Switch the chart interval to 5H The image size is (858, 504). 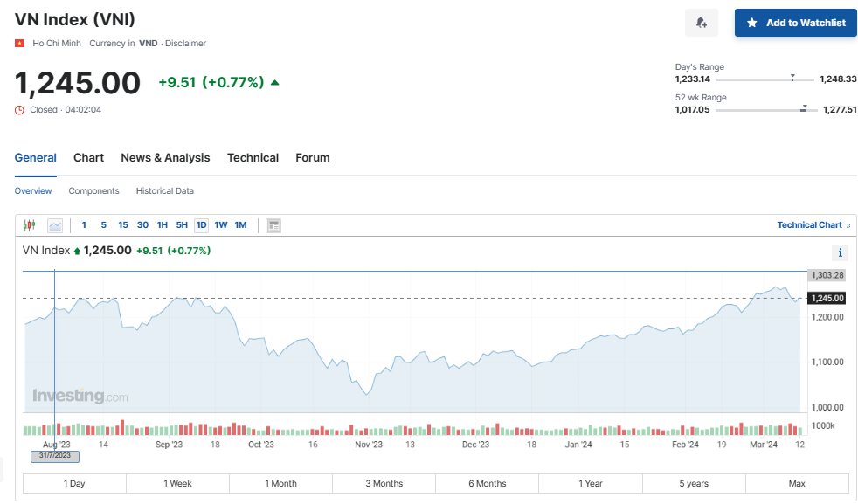(x=182, y=225)
